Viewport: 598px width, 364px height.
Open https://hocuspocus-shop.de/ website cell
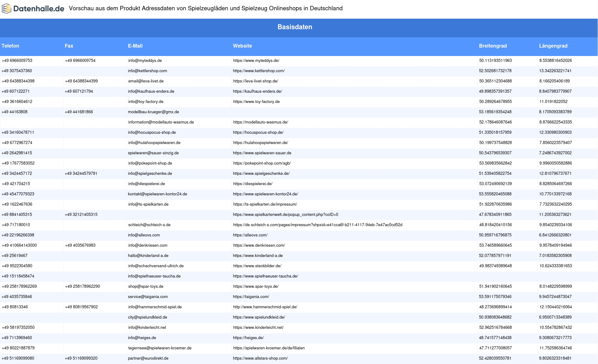[x=258, y=133]
